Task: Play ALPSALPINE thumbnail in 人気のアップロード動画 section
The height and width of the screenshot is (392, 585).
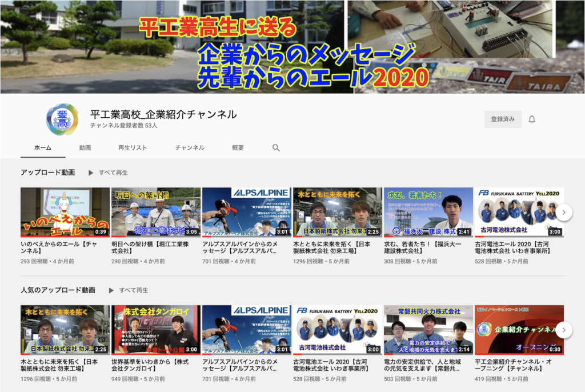Action: coord(247,330)
